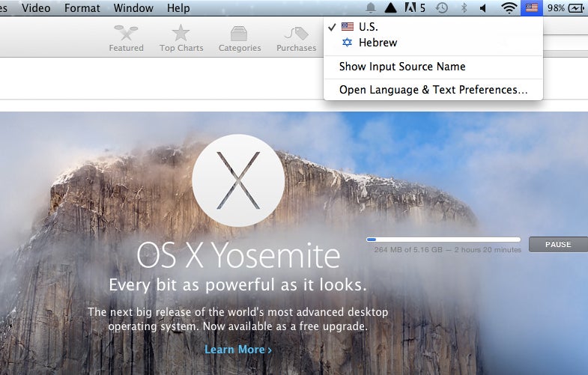Open Language & Text Preferences
Screen dimensions: 588x375
(433, 90)
